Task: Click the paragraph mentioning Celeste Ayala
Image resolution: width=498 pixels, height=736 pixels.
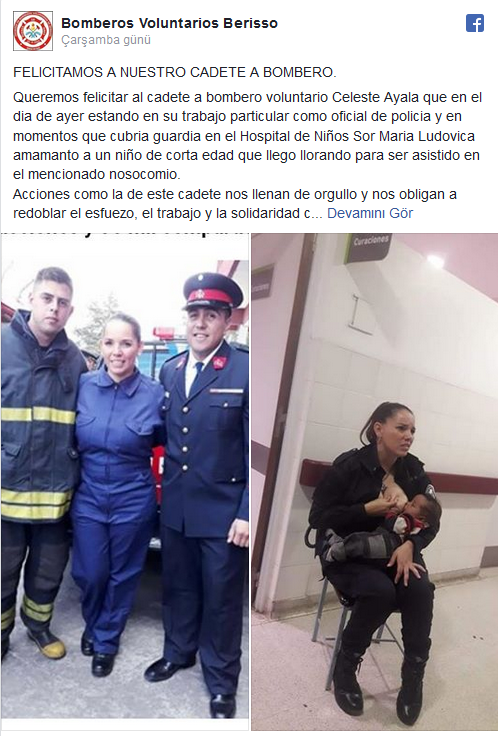Action: pos(247,136)
